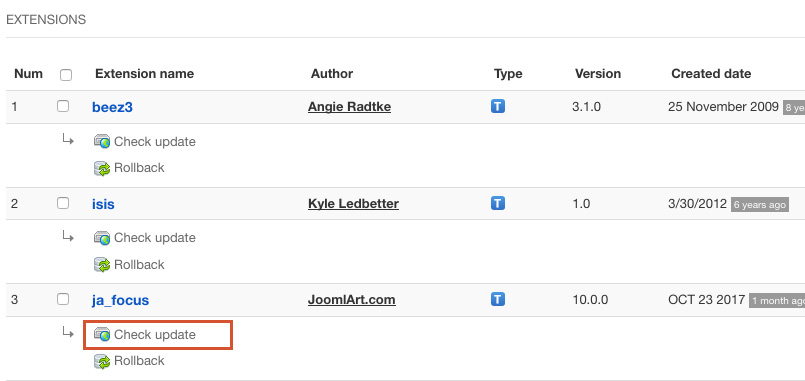The height and width of the screenshot is (381, 805).
Task: Click the Rollback icon under isis
Action: tap(102, 265)
